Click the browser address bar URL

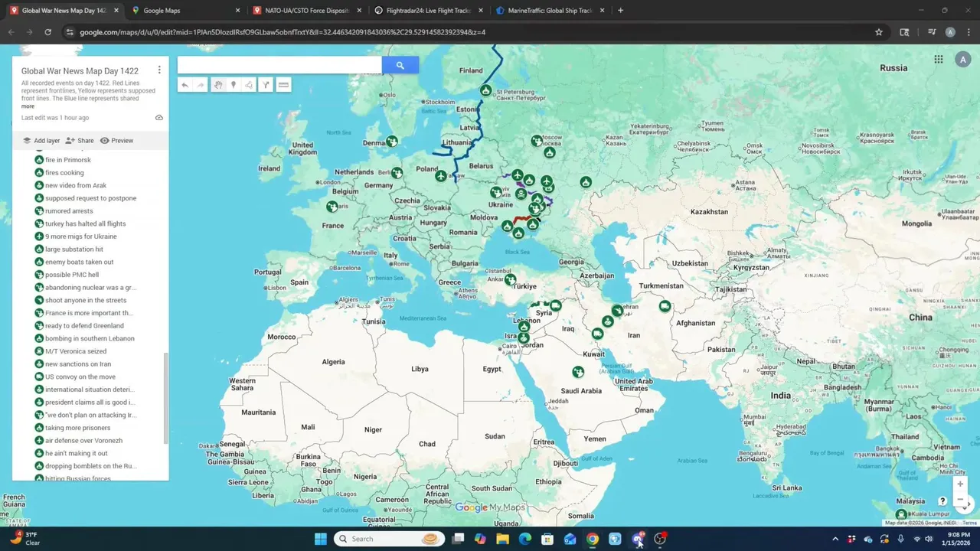(x=283, y=32)
